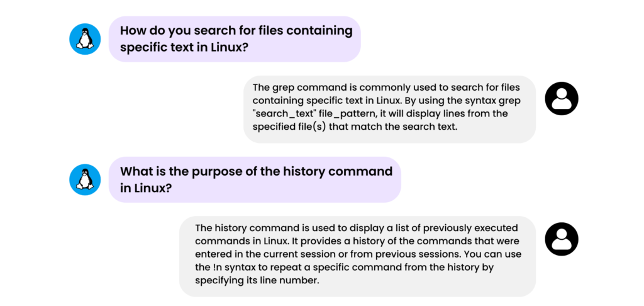Click the line "What is the purpose of the history command"
Image resolution: width=644 pixels, height=306 pixels.
(257, 171)
